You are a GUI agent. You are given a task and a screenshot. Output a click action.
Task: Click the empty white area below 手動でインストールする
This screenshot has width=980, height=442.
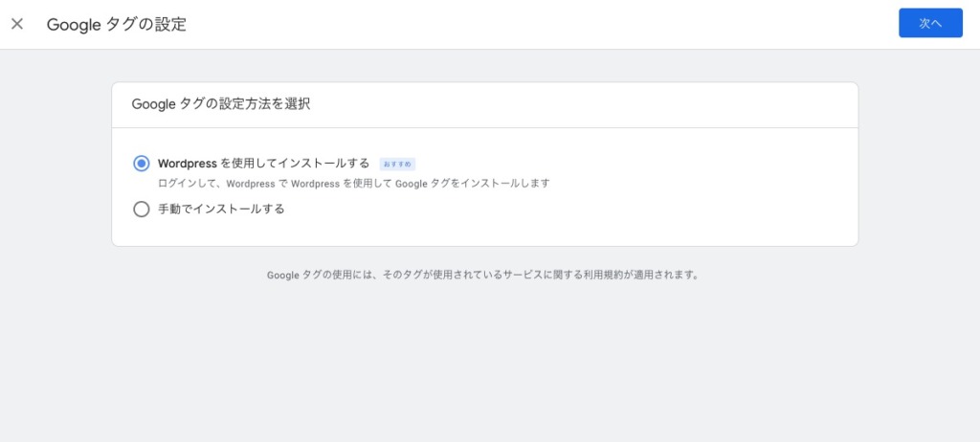485,232
